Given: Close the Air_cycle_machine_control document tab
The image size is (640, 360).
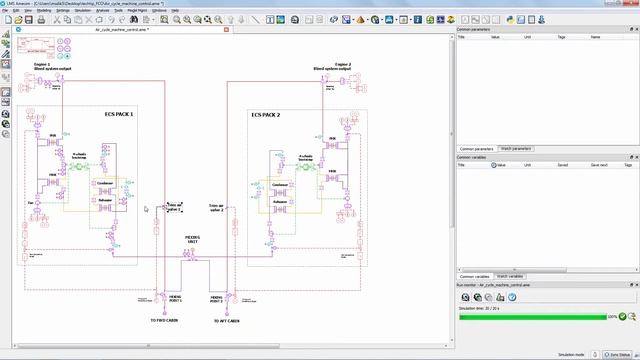Looking at the screenshot, I should 226,29.
